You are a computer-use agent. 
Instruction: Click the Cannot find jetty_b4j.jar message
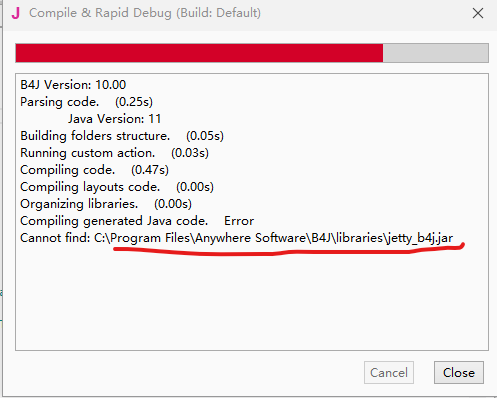237,238
